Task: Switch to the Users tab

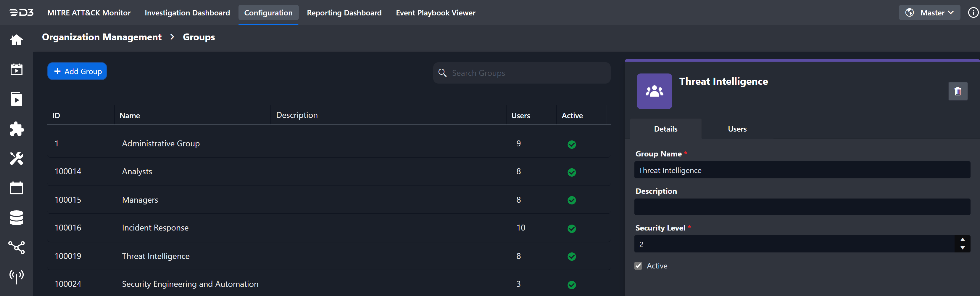Action: click(737, 129)
